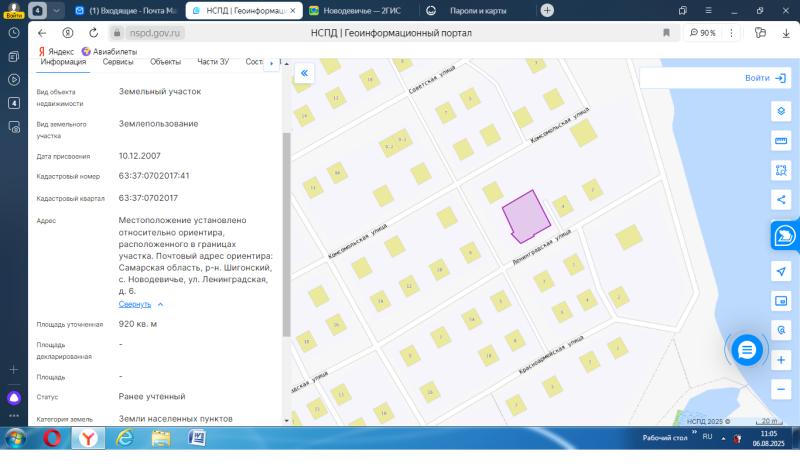This screenshot has height=466, width=800.
Task: Open the browser zoom 90% control
Action: (x=703, y=32)
